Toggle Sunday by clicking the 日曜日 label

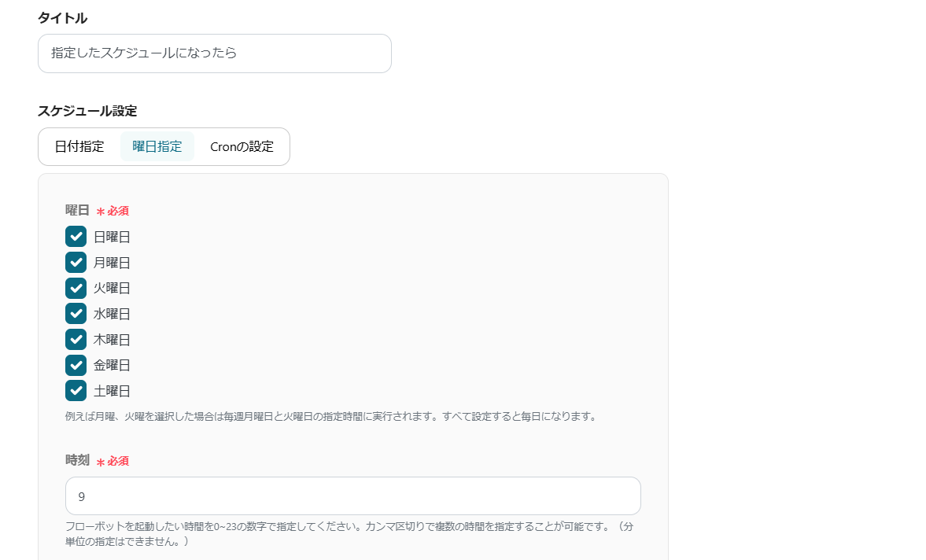coord(111,236)
